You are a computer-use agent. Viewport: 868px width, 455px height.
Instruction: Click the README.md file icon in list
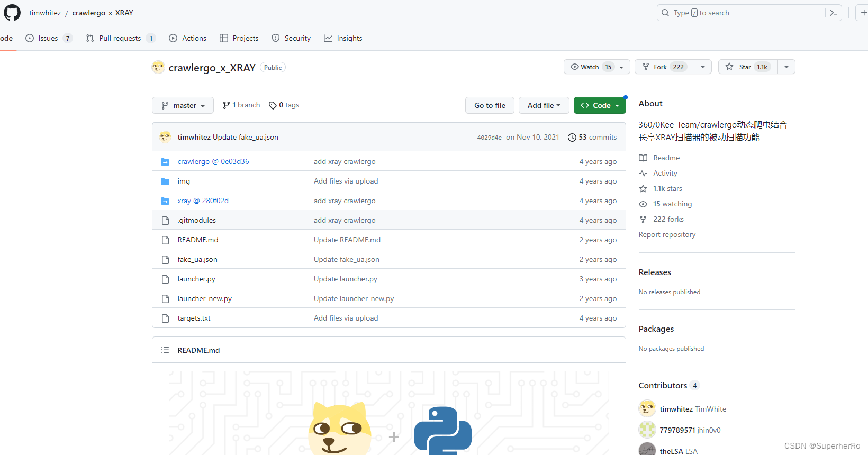165,240
